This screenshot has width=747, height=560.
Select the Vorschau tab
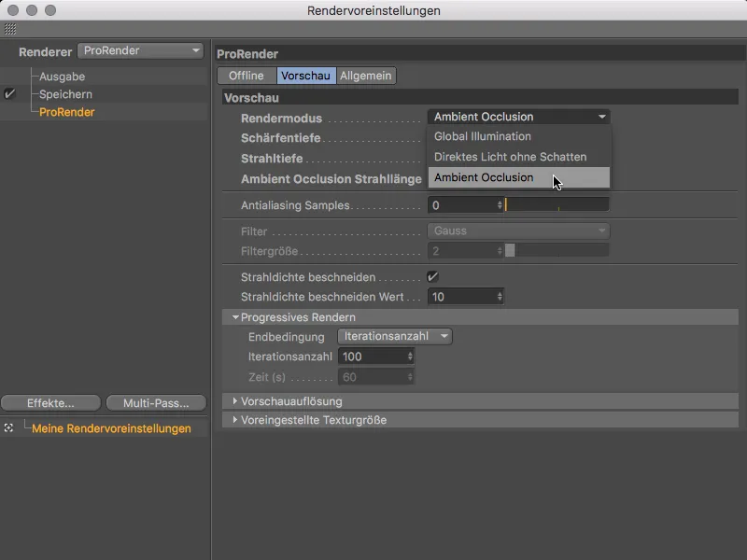[306, 76]
